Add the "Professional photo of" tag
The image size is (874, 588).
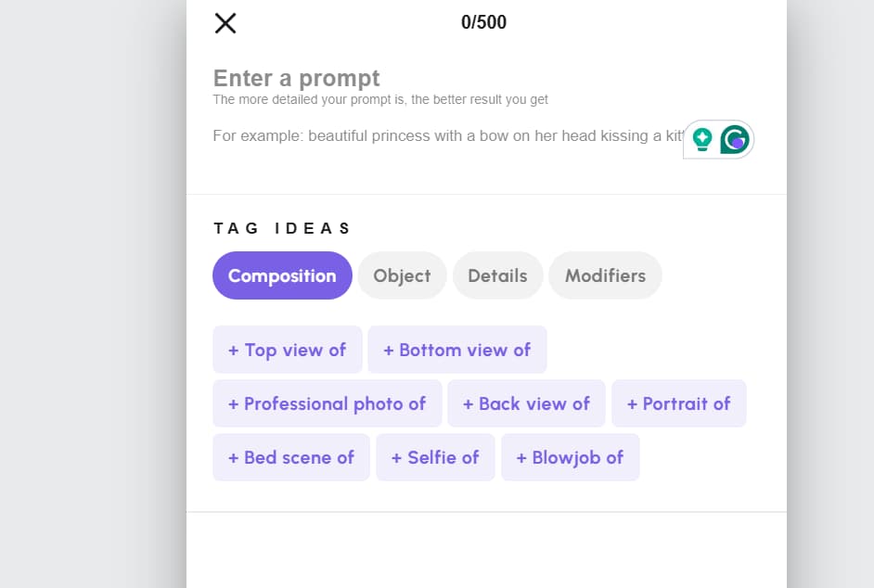(x=328, y=403)
